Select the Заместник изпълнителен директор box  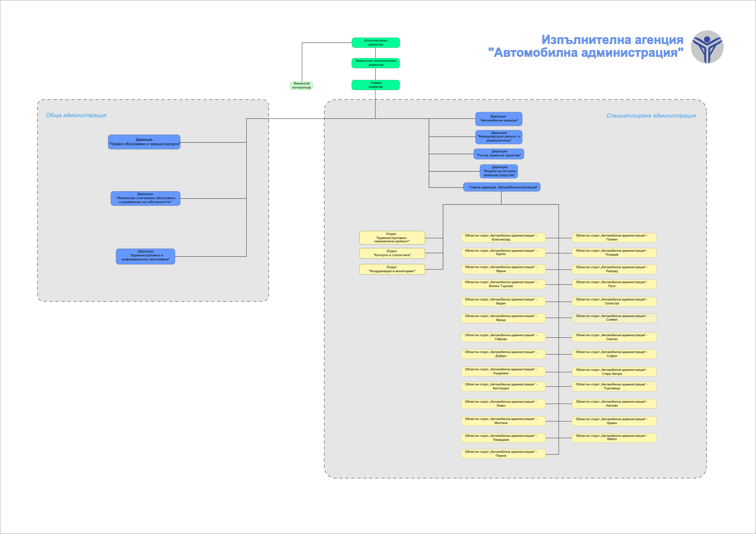[376, 63]
